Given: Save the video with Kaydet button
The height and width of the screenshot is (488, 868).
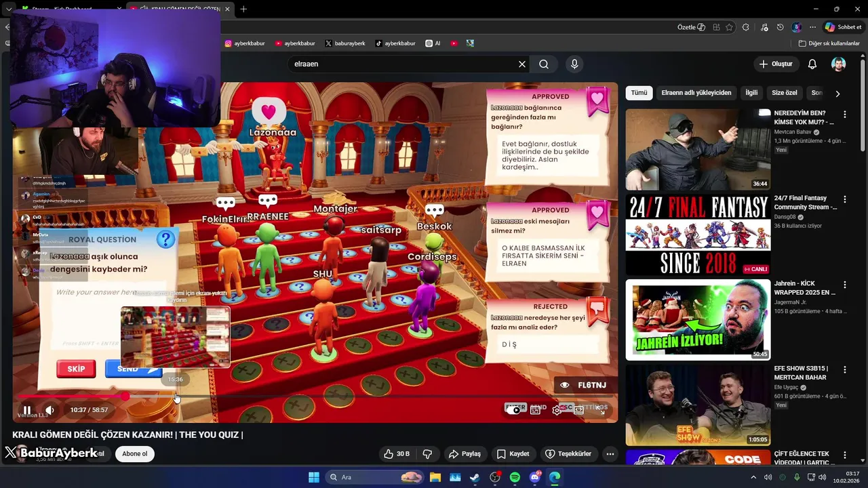Looking at the screenshot, I should (513, 453).
